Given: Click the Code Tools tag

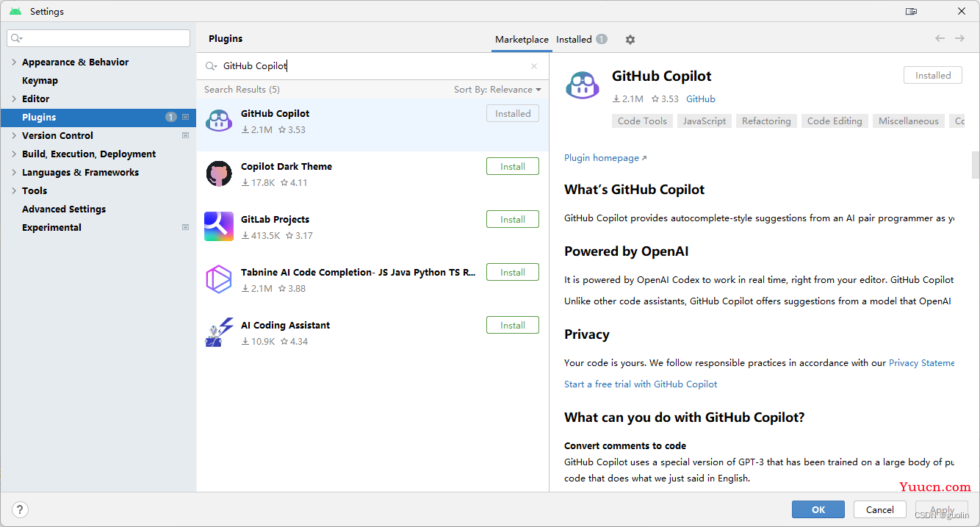Looking at the screenshot, I should (x=642, y=121).
